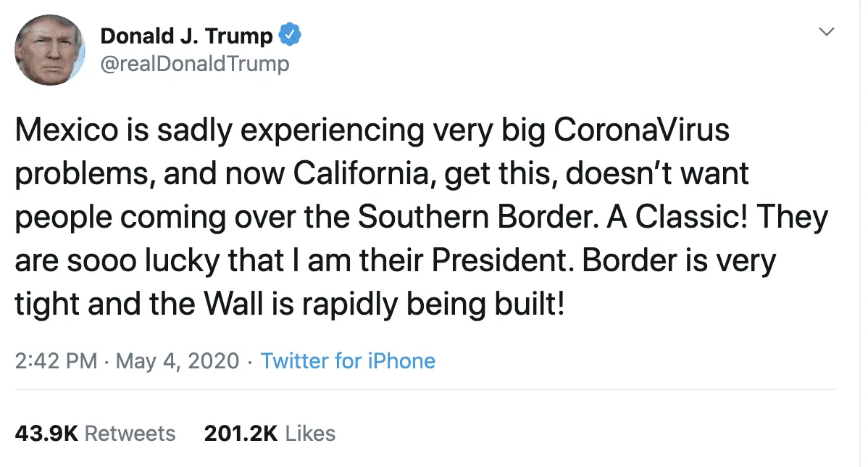View the 43.9K retweet count
Screen dimensions: 868x467
tap(46, 434)
